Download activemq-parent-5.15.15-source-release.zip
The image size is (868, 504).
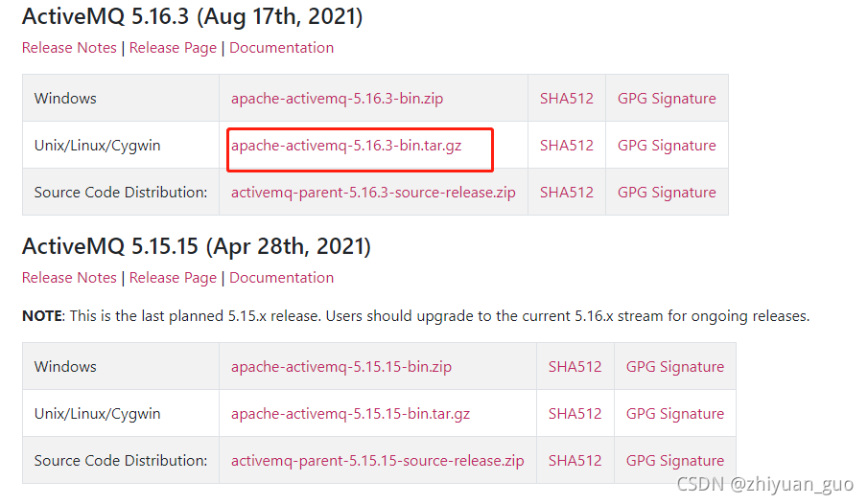[378, 461]
